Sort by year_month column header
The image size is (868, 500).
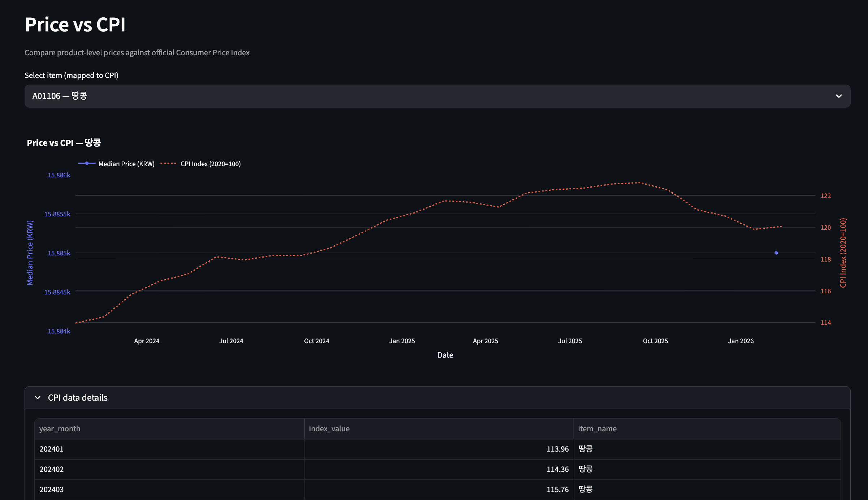(169, 429)
